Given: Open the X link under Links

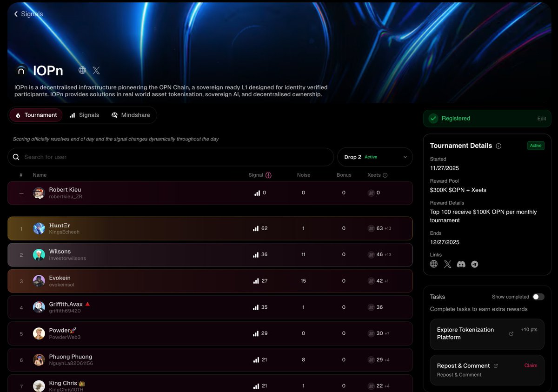Looking at the screenshot, I should [x=447, y=264].
